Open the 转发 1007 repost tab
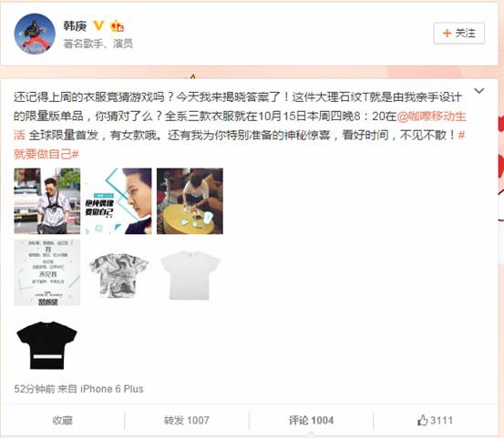Image resolution: width=504 pixels, height=438 pixels. coord(187,421)
